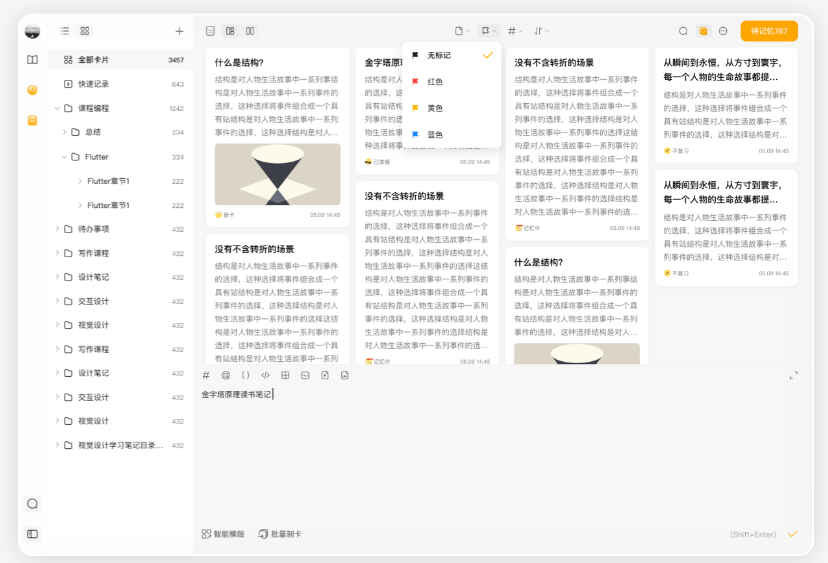Click the video file insert icon

pos(325,376)
